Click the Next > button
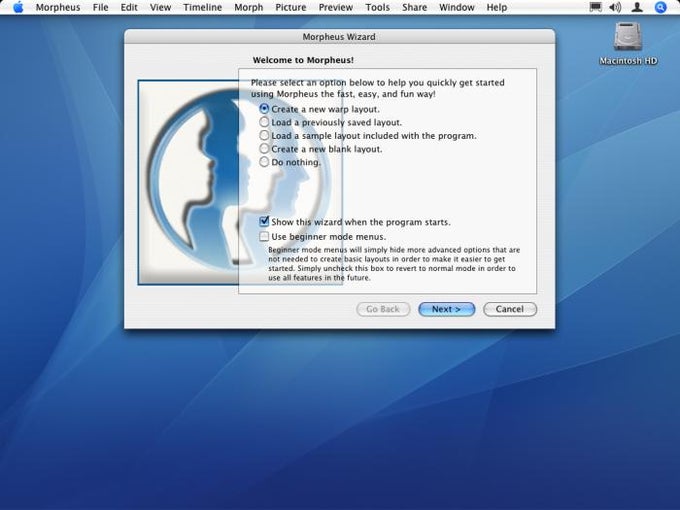 coord(447,309)
